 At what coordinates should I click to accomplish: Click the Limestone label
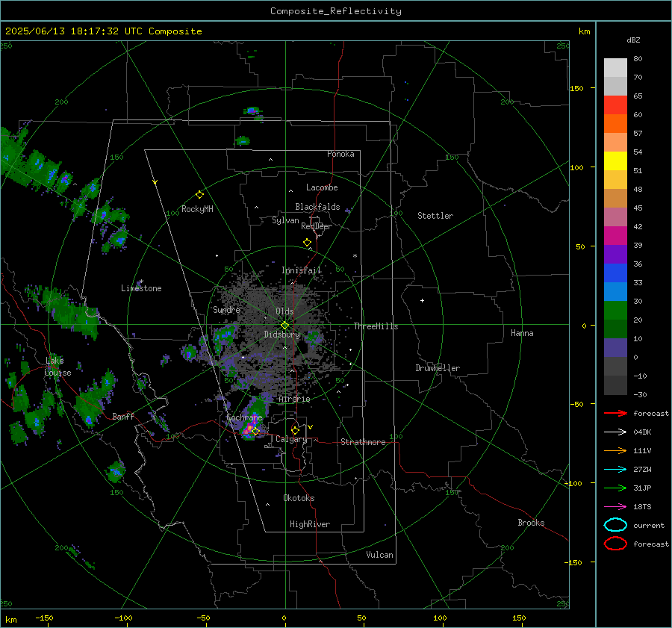click(141, 288)
